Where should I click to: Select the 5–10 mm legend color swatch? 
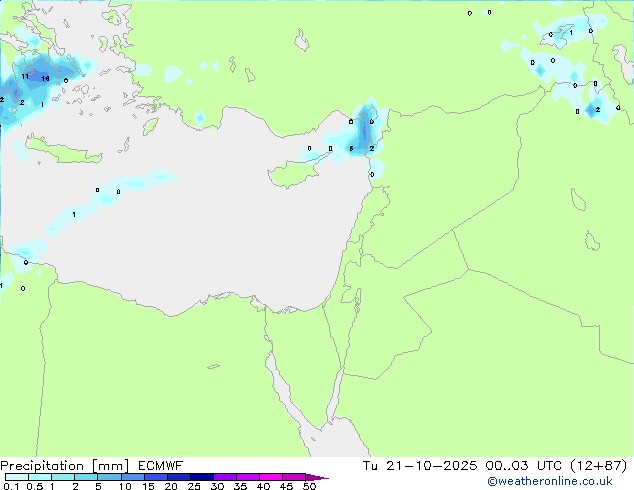tap(109, 477)
